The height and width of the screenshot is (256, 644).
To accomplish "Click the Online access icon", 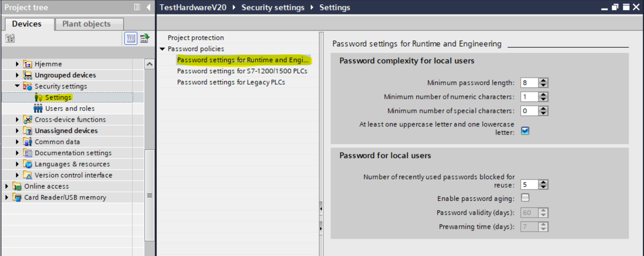I will point(17,186).
